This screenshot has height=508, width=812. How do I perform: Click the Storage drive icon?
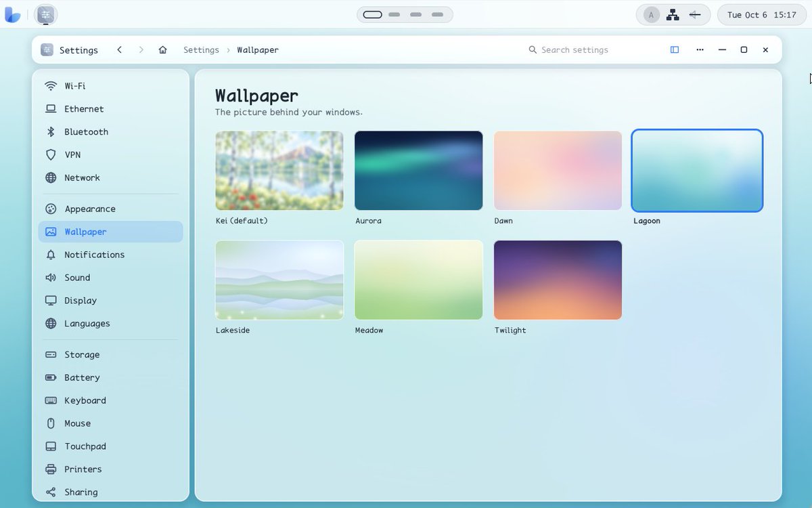coord(51,355)
